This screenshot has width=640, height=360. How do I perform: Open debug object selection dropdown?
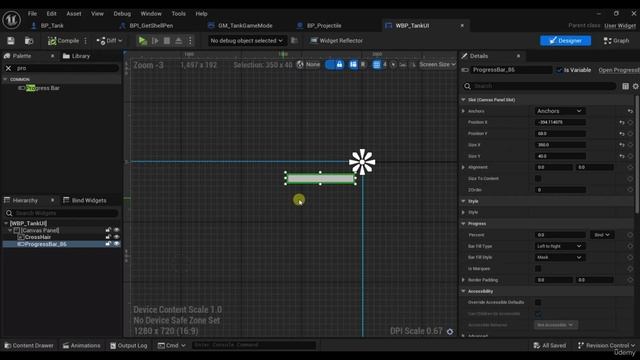point(246,41)
